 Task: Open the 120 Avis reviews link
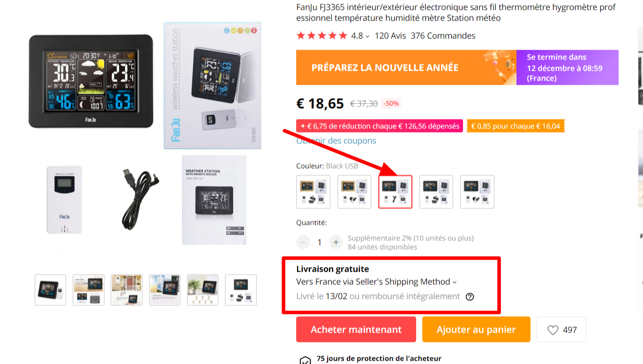coord(390,36)
